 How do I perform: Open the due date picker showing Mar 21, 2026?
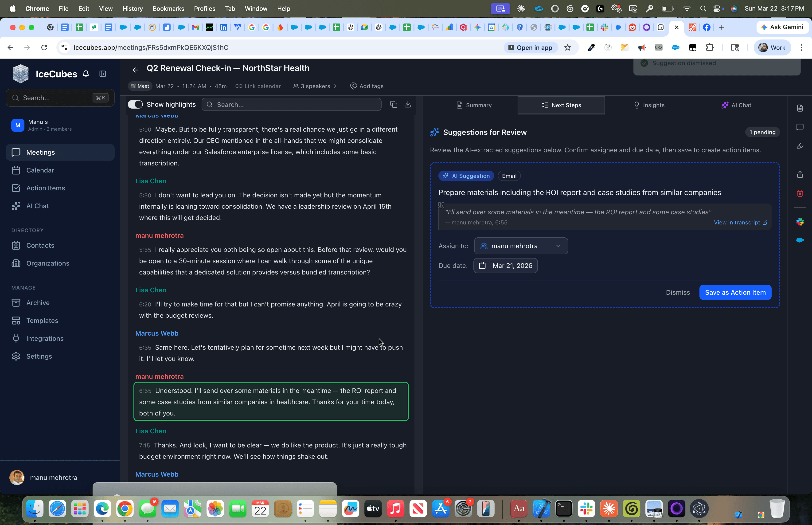(x=505, y=265)
